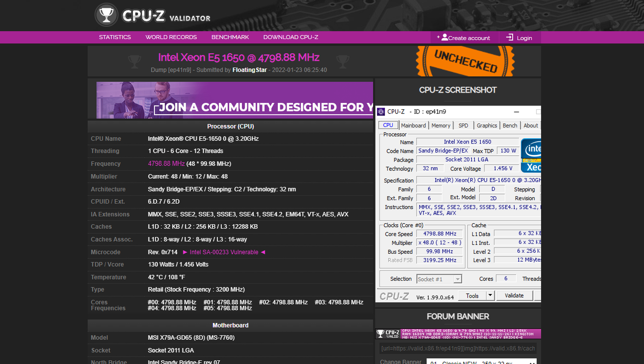The width and height of the screenshot is (644, 364).
Task: Click the forum banner URL code field
Action: [458, 348]
